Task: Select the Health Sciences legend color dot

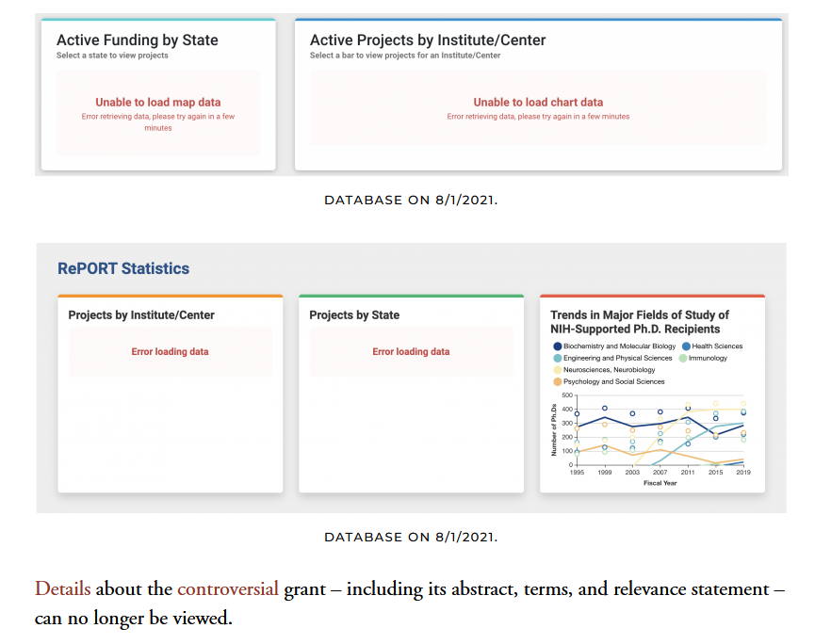Action: 686,346
